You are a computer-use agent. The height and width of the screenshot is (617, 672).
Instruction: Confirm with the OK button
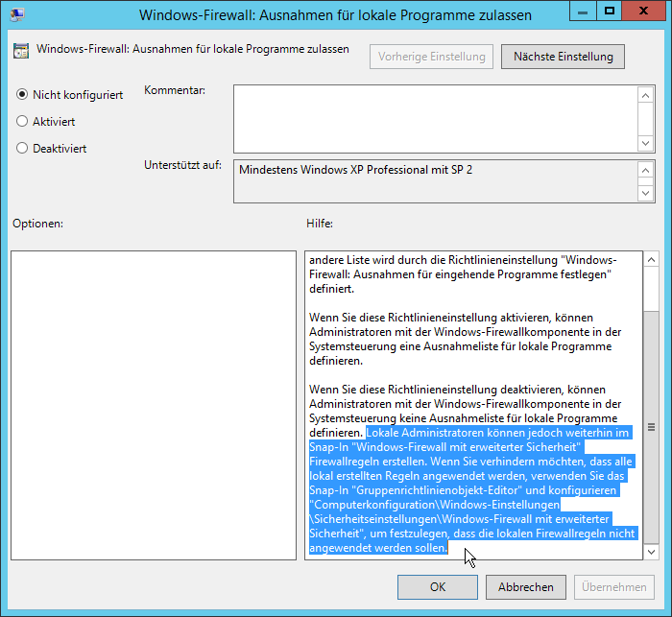438,587
